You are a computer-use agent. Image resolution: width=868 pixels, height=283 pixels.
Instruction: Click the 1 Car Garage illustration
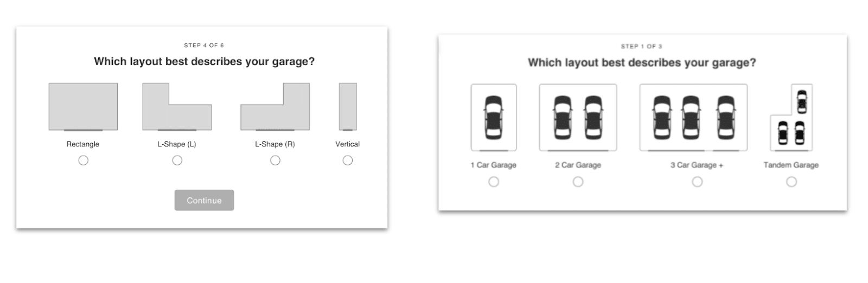coord(494,117)
